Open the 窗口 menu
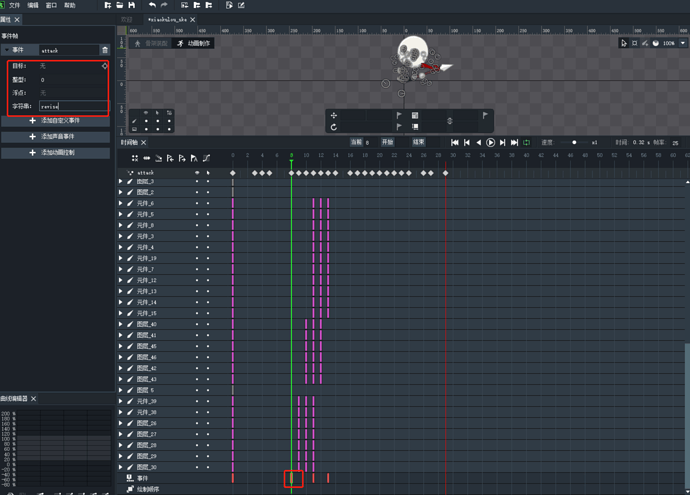 [x=51, y=5]
